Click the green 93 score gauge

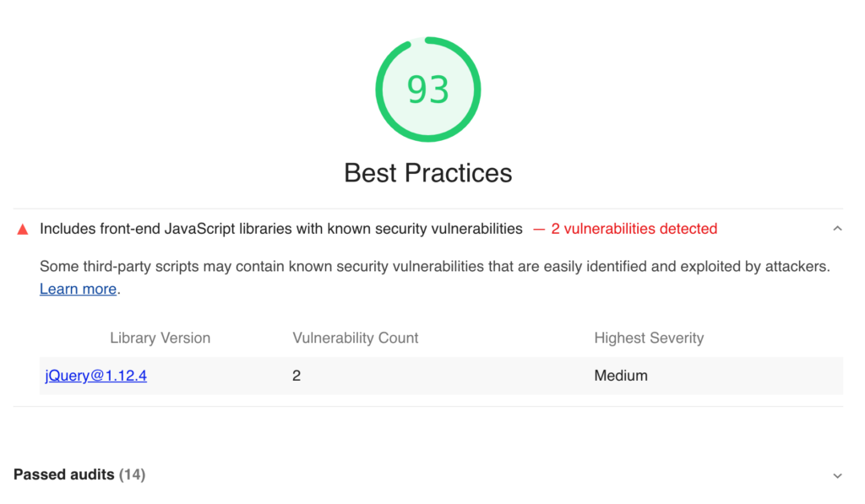coord(428,89)
